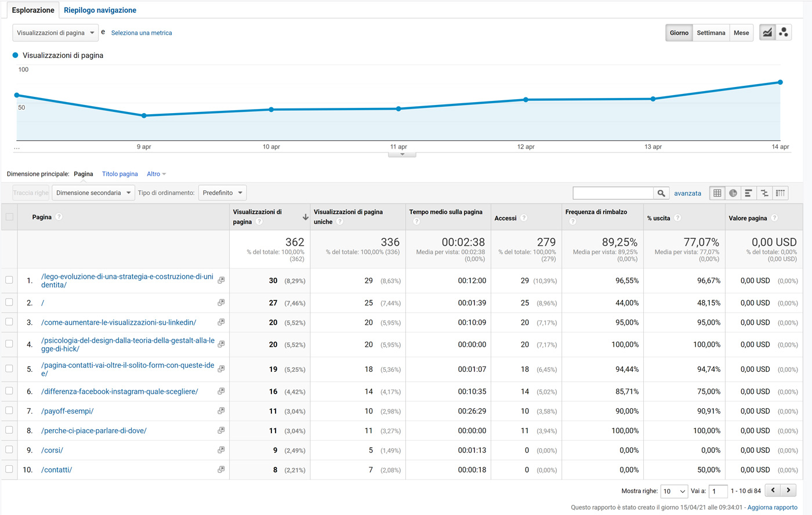Image resolution: width=812 pixels, height=515 pixels.
Task: Focus the Vai a page number field
Action: click(x=718, y=491)
